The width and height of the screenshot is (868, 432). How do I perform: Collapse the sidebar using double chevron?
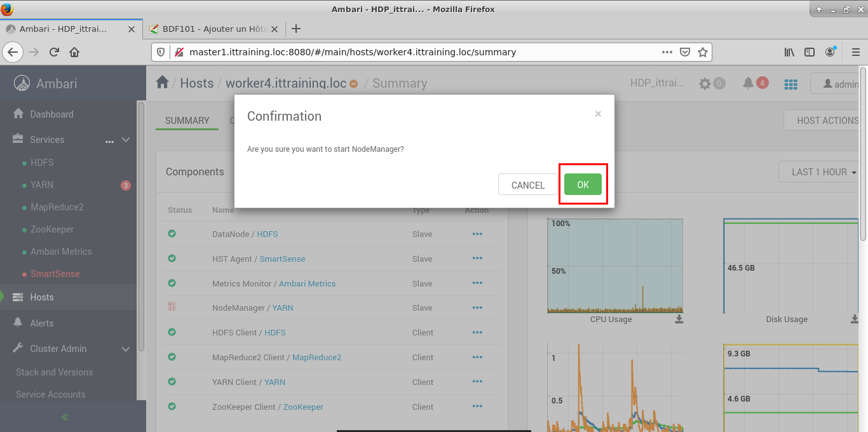[x=65, y=417]
